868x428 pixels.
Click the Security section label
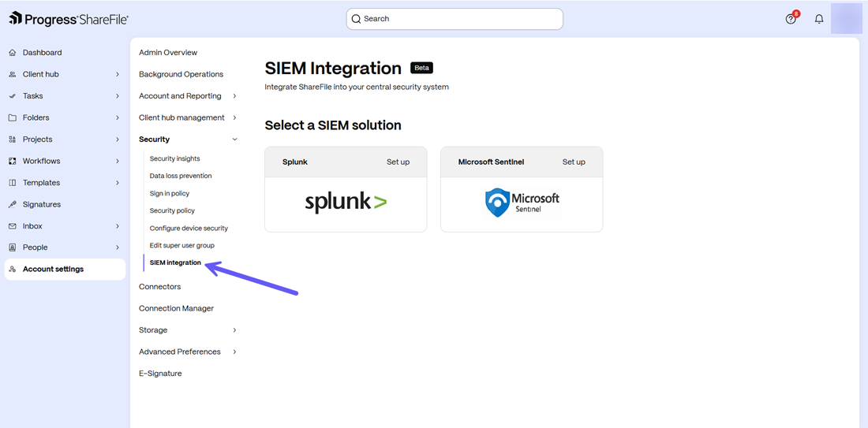point(154,140)
